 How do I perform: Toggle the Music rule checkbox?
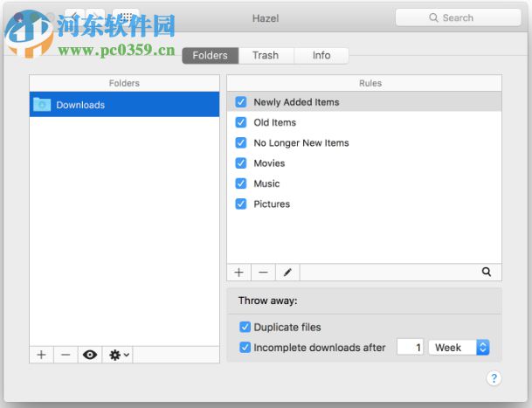tap(241, 183)
